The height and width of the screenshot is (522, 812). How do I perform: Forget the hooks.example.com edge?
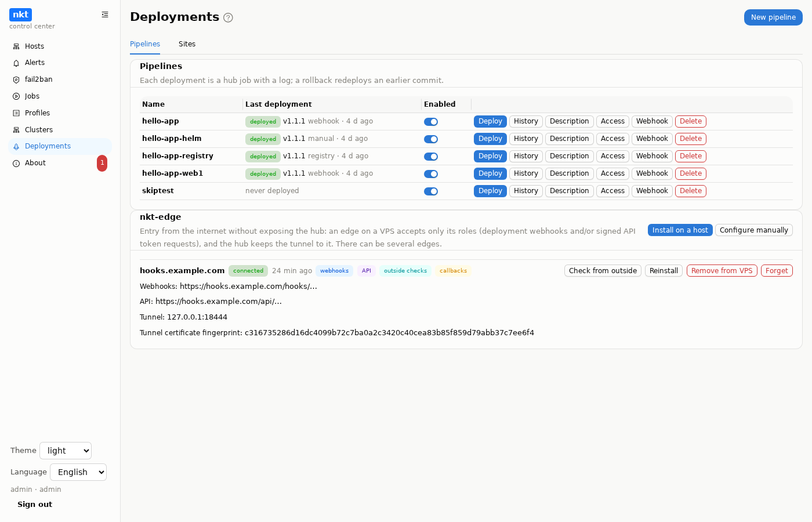(x=777, y=271)
